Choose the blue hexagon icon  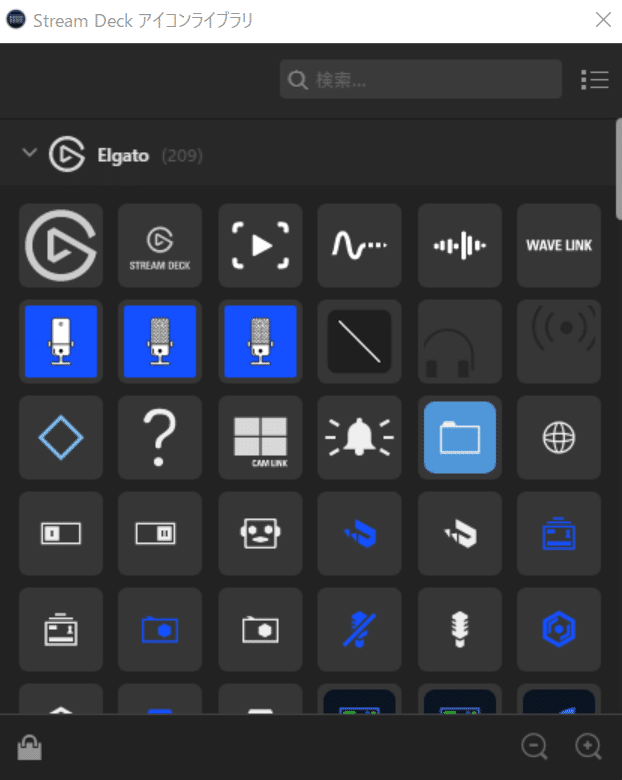point(559,629)
